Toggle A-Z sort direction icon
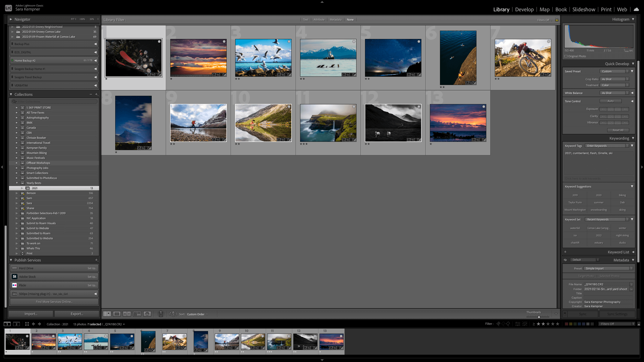The height and width of the screenshot is (362, 644). pos(173,314)
